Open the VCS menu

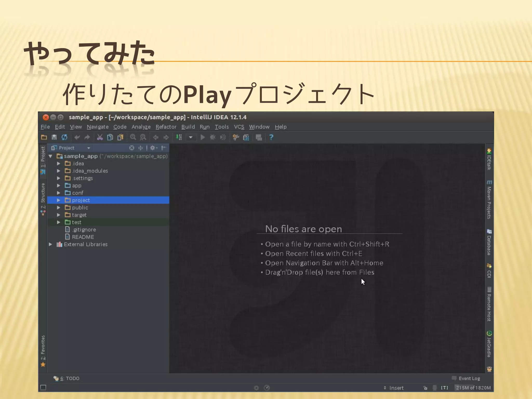pyautogui.click(x=239, y=127)
